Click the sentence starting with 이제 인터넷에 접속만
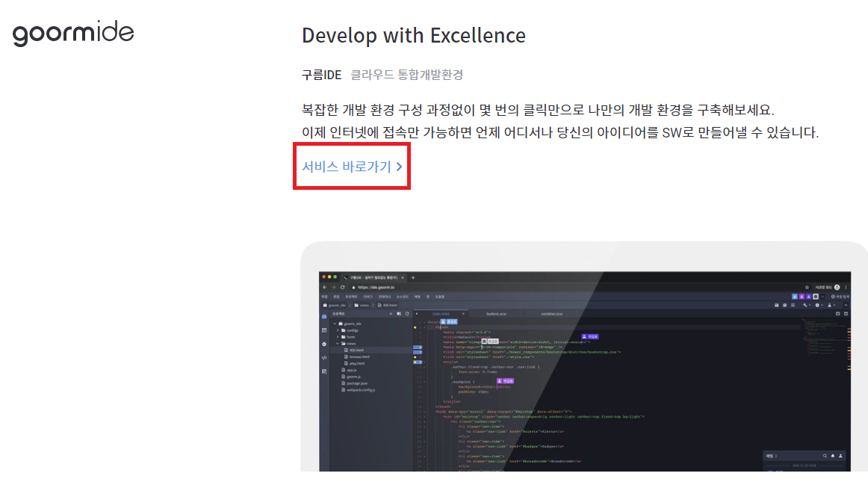 point(560,132)
